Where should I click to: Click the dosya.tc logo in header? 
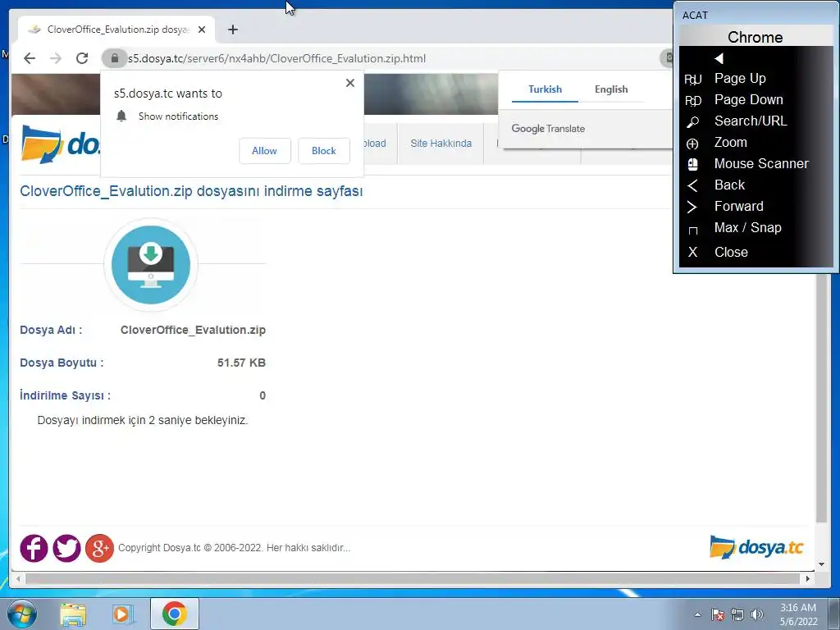[x=60, y=144]
